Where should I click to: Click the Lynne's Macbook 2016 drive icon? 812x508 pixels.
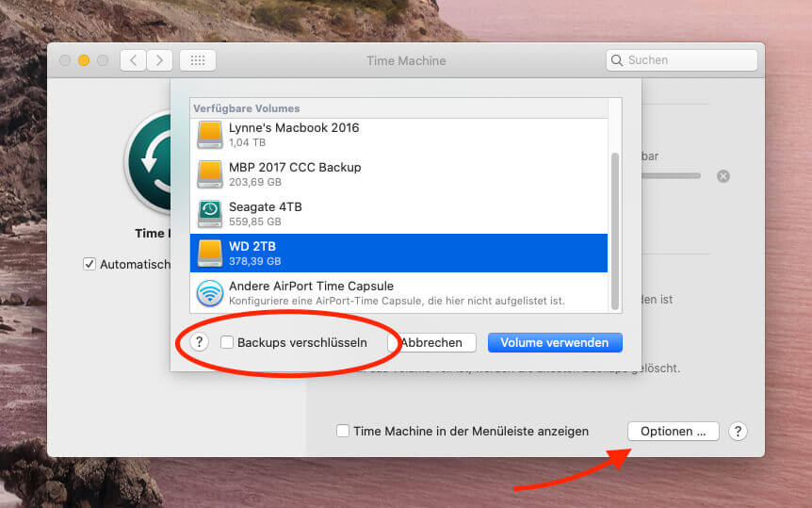[x=210, y=135]
